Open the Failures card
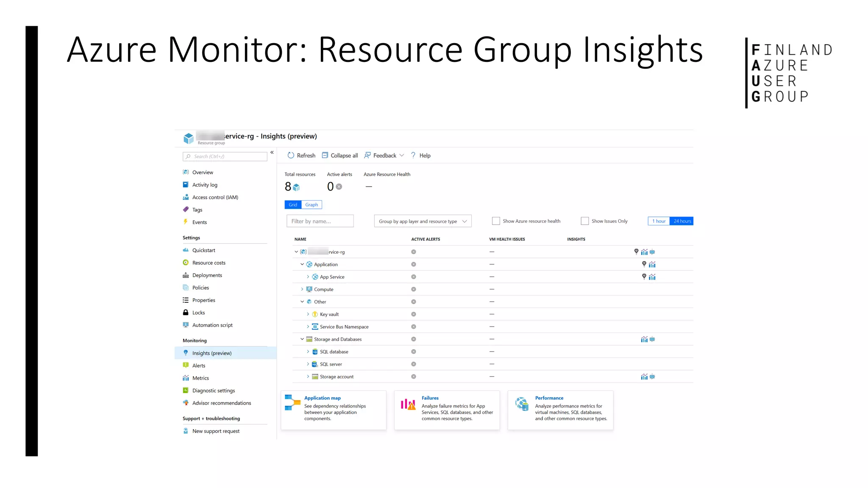868x488 pixels. point(447,410)
